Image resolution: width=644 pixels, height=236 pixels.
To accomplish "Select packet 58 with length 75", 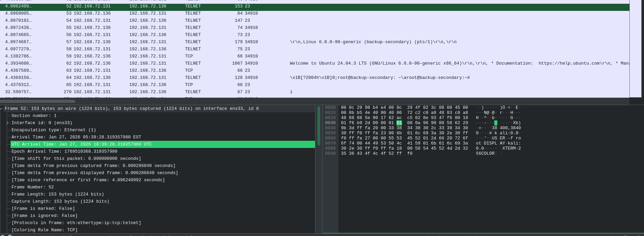I will [315, 49].
